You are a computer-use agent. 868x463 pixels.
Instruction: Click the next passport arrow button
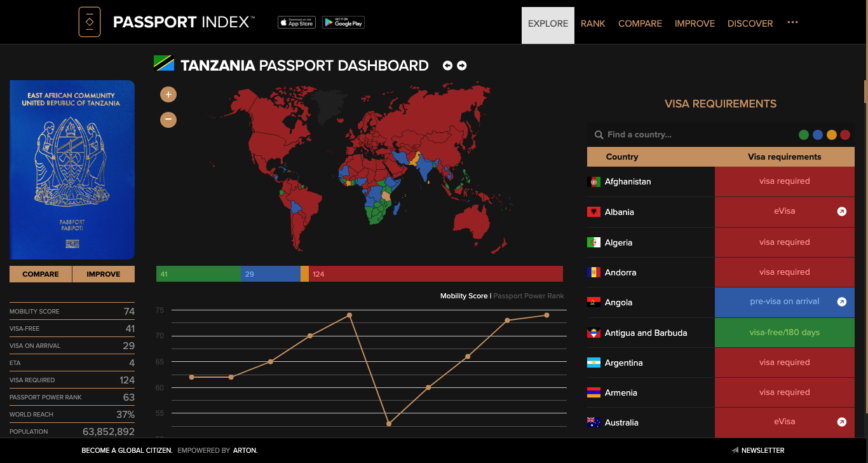pos(462,65)
